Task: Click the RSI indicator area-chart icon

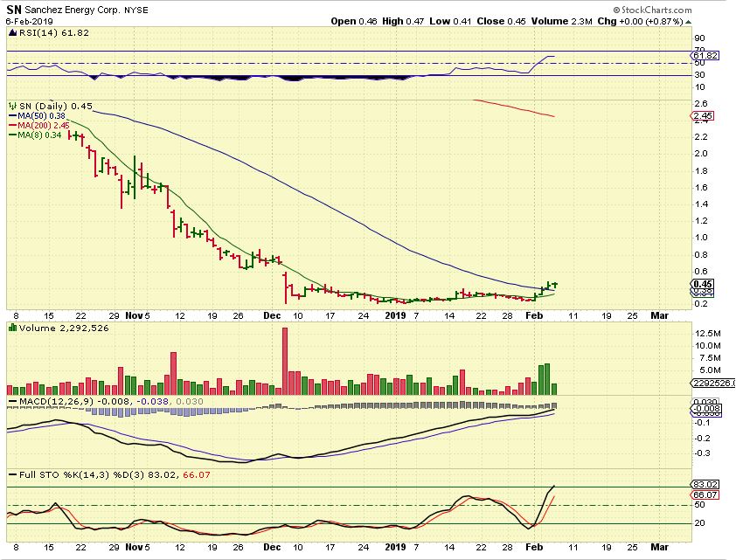Action: 12,32
